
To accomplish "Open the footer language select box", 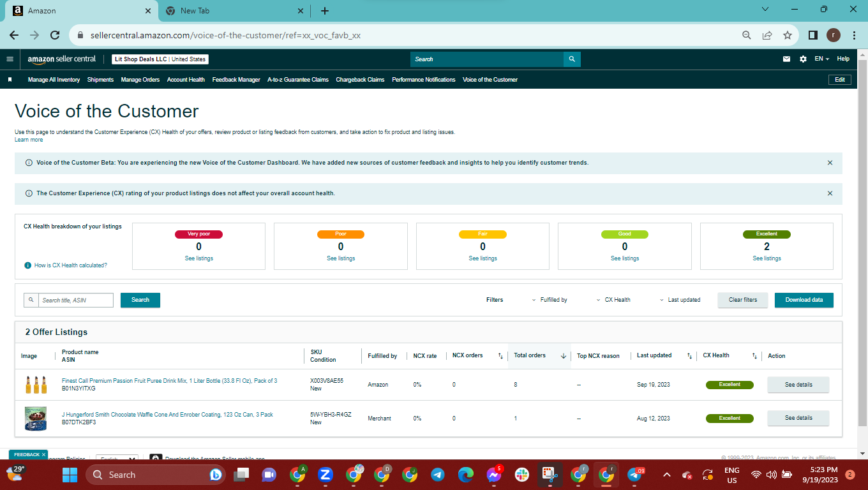I will point(117,459).
